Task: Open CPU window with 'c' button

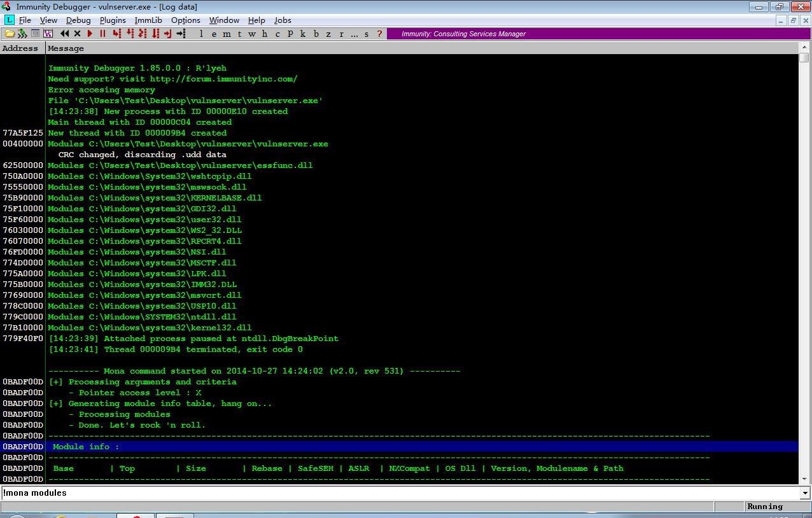Action: [x=277, y=34]
